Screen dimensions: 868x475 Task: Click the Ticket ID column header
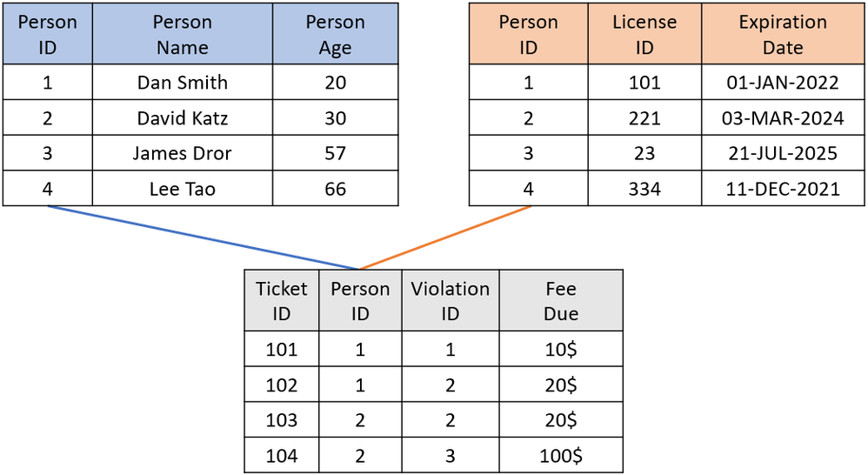(x=282, y=300)
